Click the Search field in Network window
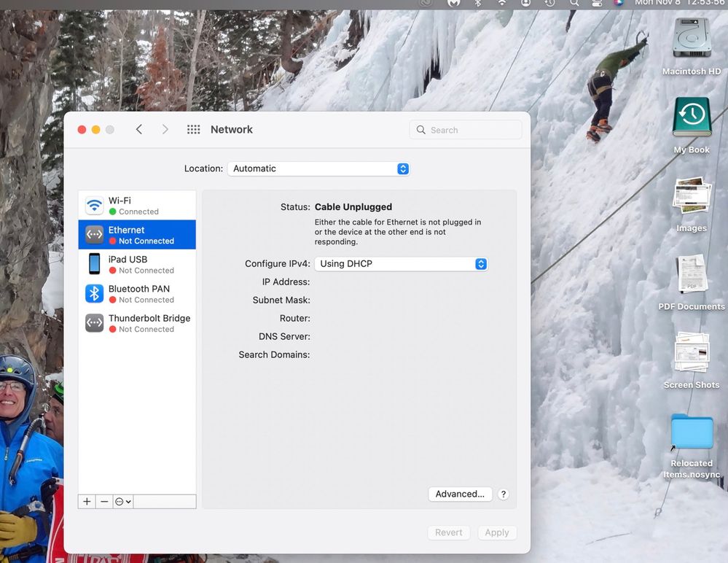The width and height of the screenshot is (728, 563). 466,130
